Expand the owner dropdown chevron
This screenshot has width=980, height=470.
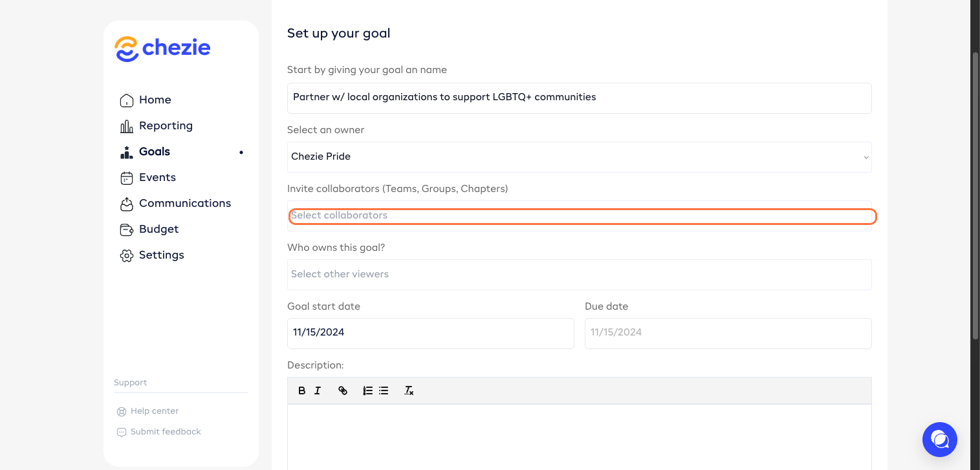(866, 157)
